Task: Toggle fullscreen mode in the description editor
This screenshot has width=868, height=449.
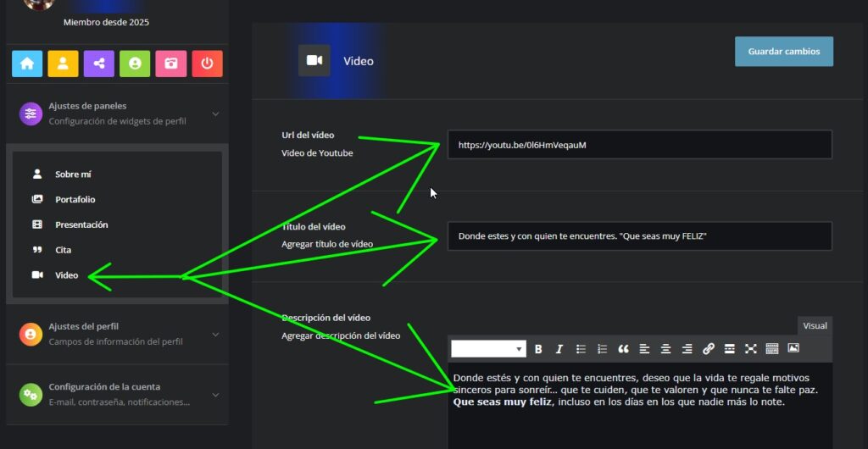Action: coord(750,349)
